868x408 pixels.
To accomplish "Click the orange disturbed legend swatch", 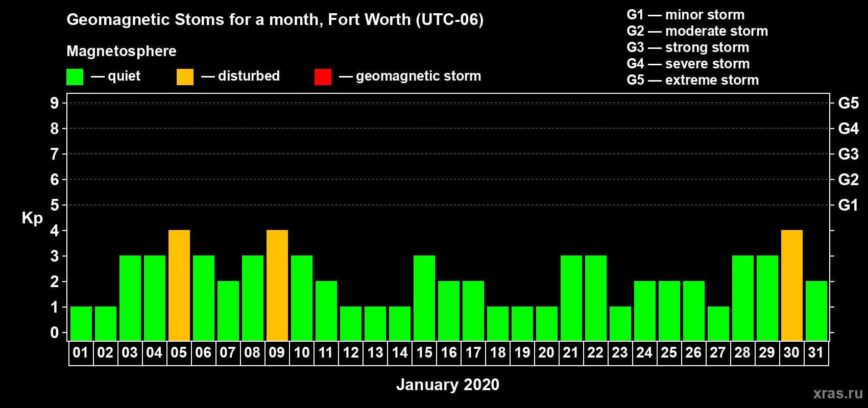I will pyautogui.click(x=185, y=77).
